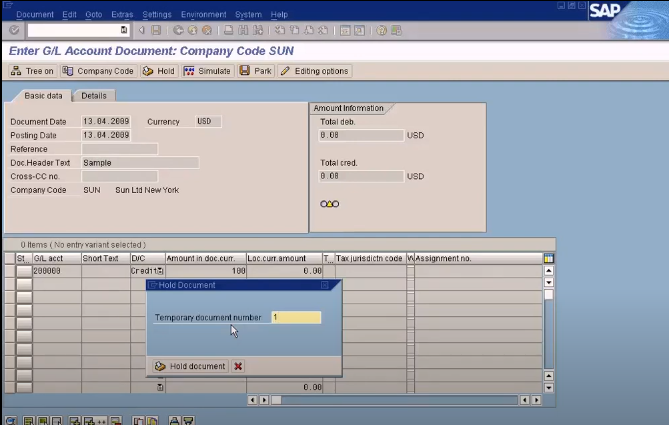
Task: Click the Generate Shortcut icon
Action: [x=360, y=30]
